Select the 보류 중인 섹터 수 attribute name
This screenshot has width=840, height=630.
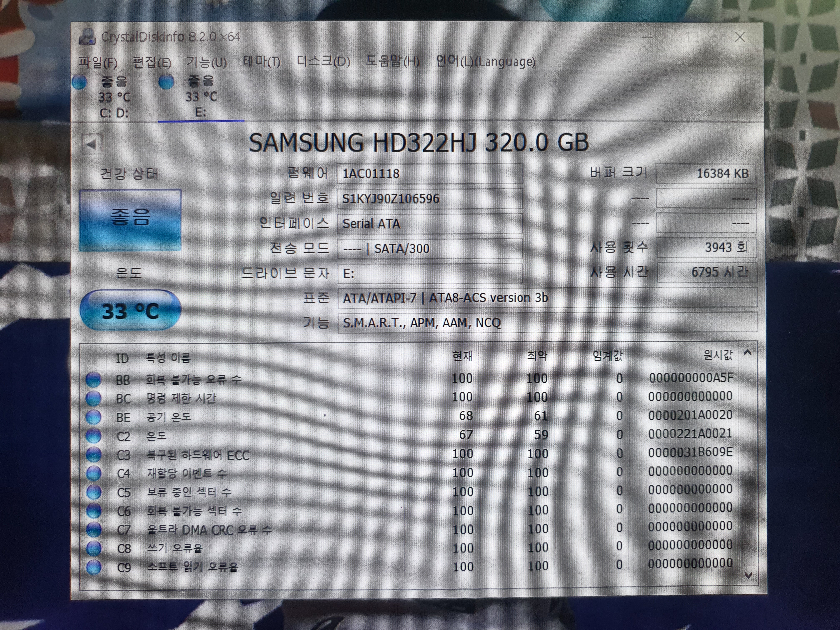click(x=189, y=492)
